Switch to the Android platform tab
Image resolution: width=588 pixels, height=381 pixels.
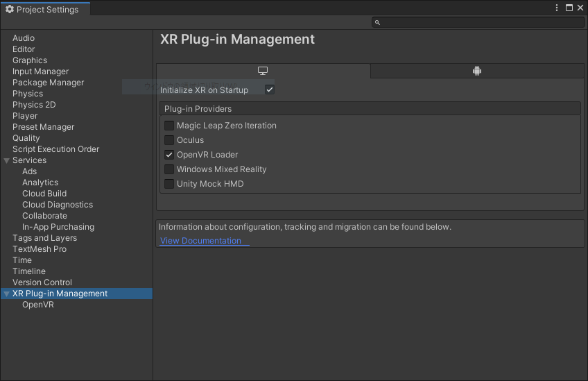[x=477, y=71]
